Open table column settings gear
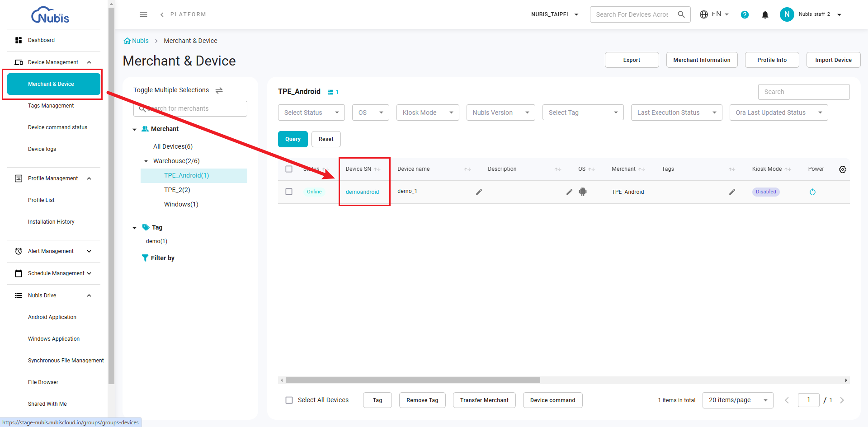The image size is (868, 427). tap(842, 169)
